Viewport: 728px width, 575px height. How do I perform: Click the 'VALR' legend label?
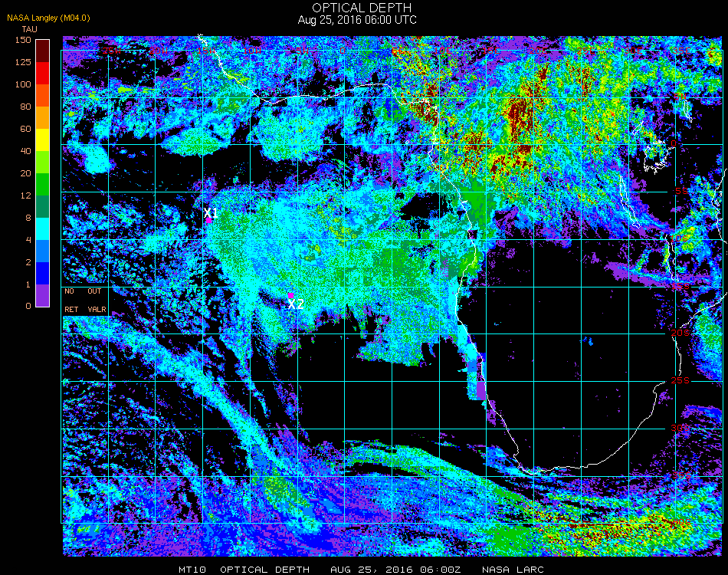coord(97,309)
